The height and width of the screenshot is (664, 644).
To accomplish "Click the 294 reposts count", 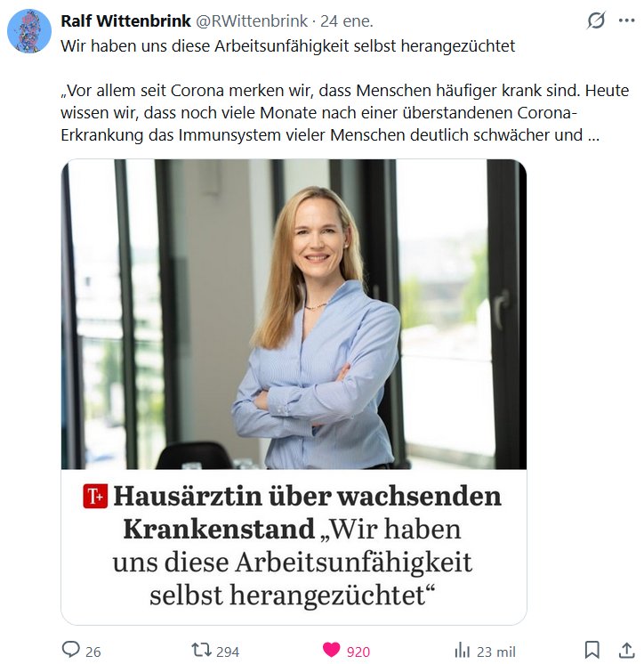I will 228,652.
